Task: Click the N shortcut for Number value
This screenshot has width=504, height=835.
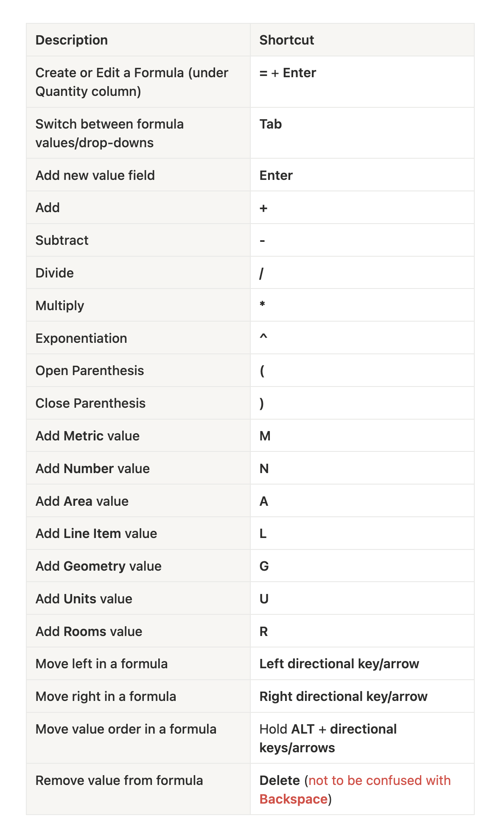Action: click(x=264, y=469)
